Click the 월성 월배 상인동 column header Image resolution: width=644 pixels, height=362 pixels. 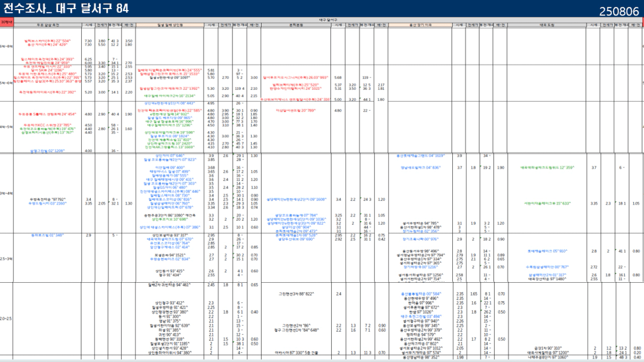tap(170, 25)
